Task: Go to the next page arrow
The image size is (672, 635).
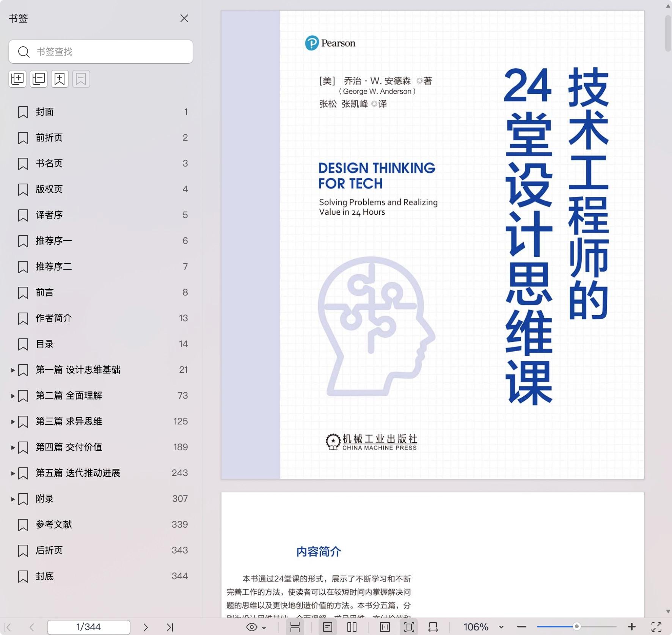Action: click(x=146, y=627)
